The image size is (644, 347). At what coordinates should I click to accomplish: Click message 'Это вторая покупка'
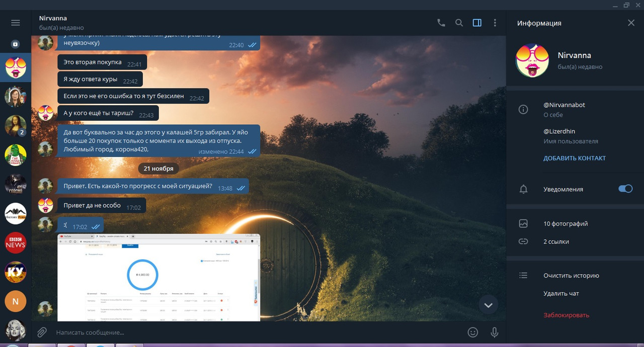coord(102,62)
